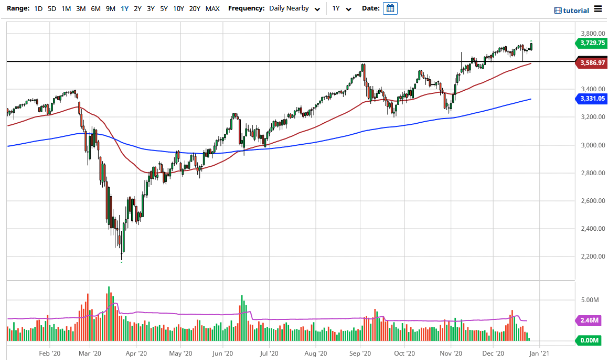
Task: Select the 1D range
Action: coord(38,8)
